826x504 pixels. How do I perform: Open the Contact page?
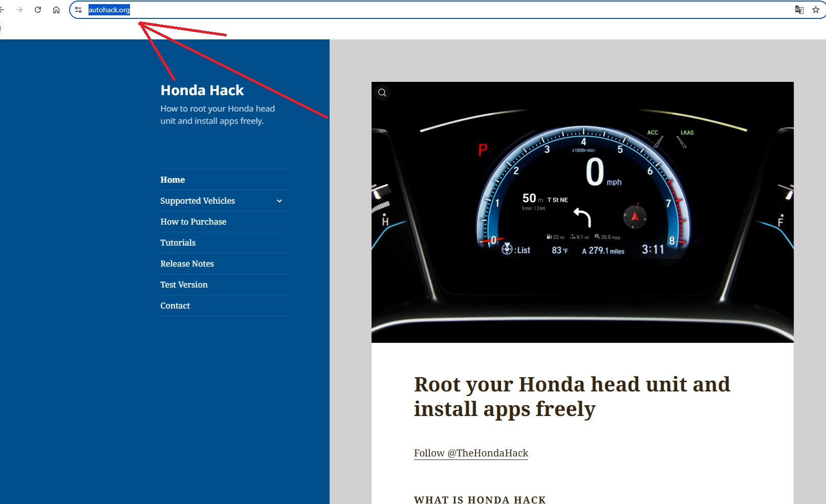(x=175, y=305)
